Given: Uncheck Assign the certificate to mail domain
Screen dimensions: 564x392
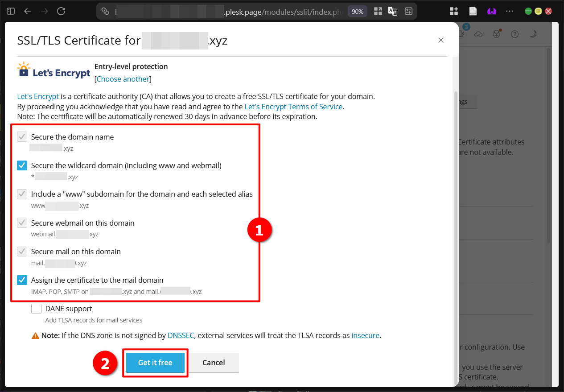Looking at the screenshot, I should [x=22, y=280].
